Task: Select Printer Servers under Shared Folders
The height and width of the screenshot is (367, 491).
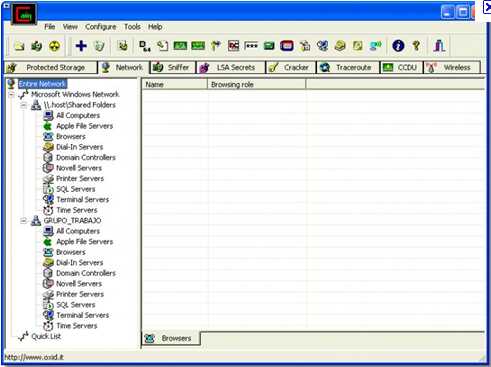Action: [80, 179]
